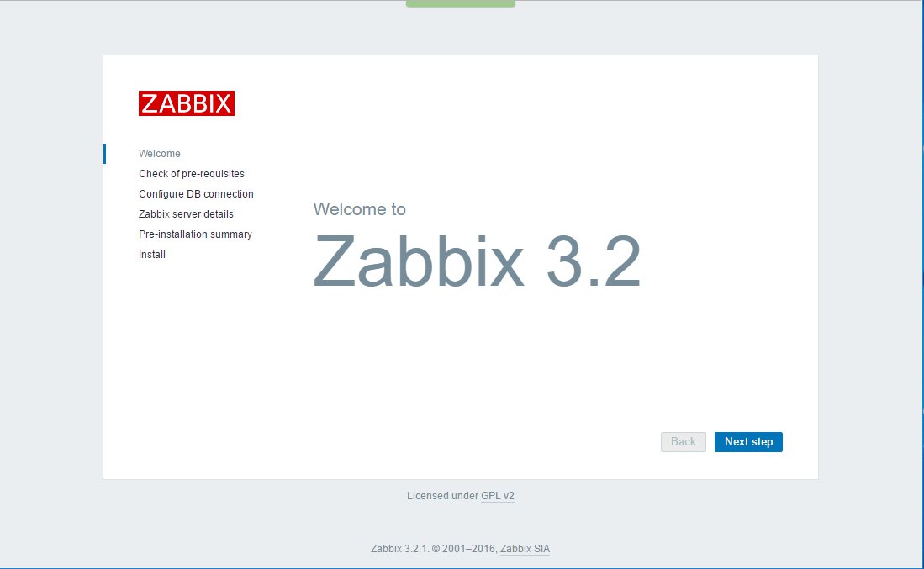The width and height of the screenshot is (924, 569).
Task: Click 'Zabbix 3.2.1. © 2001–2016' footer text
Action: pos(433,549)
